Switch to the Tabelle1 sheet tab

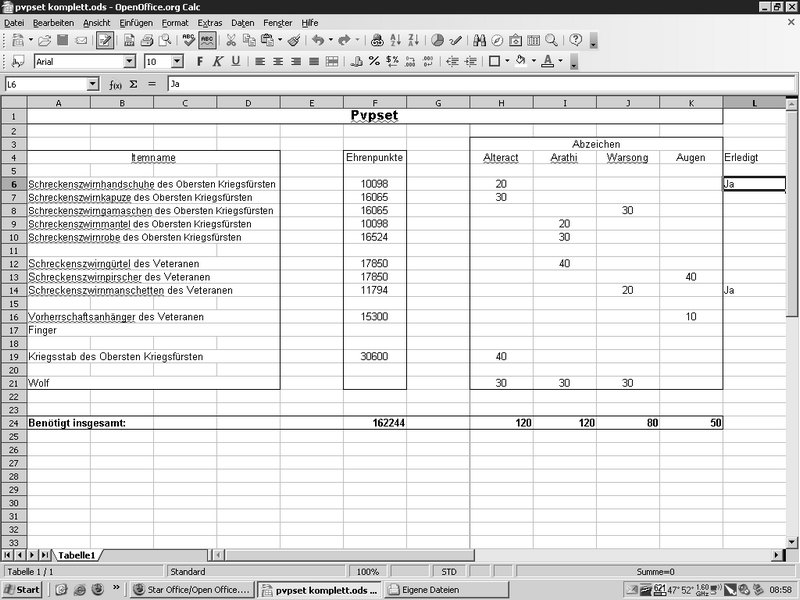click(76, 554)
